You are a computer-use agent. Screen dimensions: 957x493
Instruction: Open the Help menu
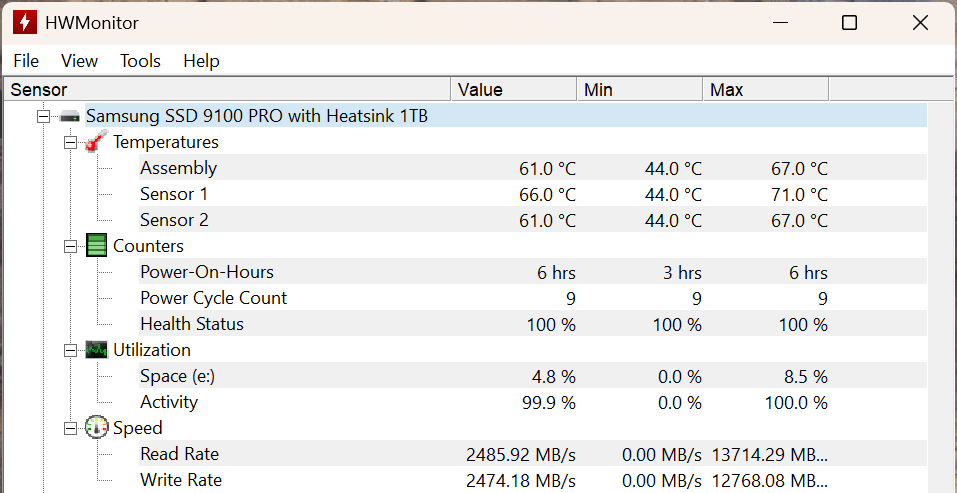[201, 61]
